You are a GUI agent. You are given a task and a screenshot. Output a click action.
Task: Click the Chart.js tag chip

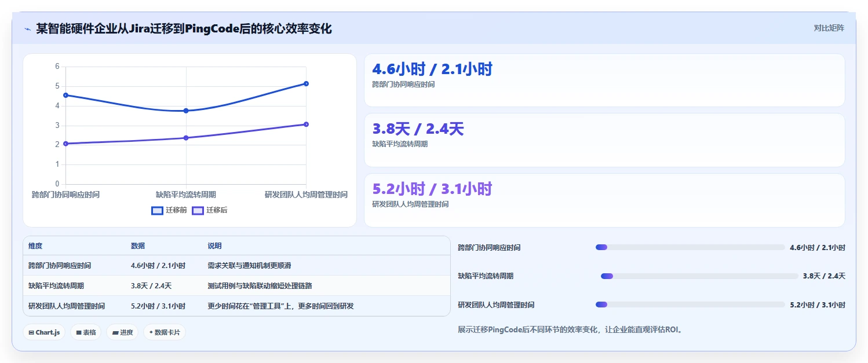tap(44, 332)
